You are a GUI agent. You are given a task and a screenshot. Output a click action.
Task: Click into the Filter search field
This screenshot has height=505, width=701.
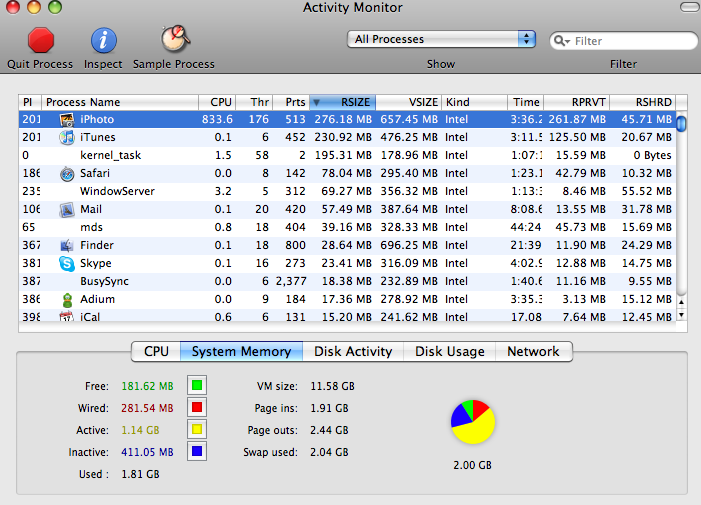tap(623, 41)
